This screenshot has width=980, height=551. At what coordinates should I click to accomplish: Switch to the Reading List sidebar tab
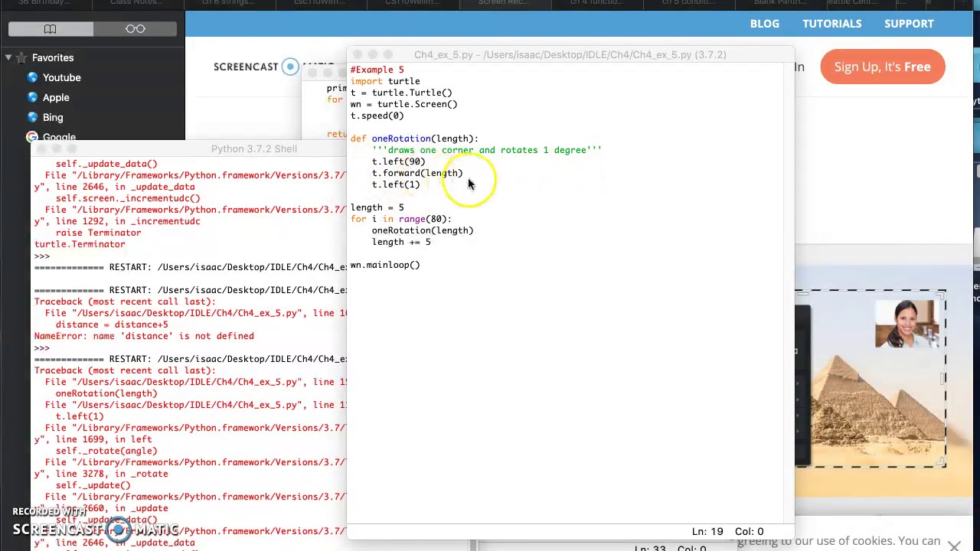click(x=136, y=29)
